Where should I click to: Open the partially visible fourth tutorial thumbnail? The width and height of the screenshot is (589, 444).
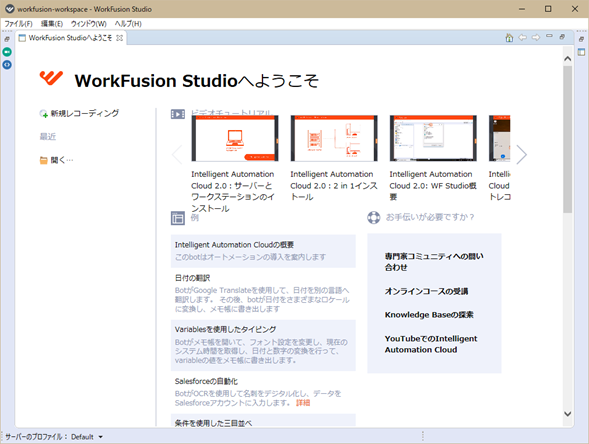pyautogui.click(x=500, y=138)
